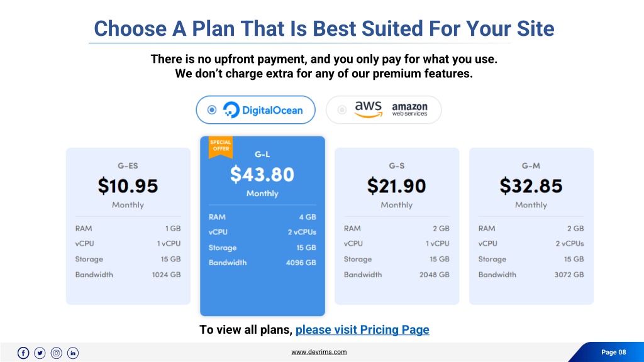644x362 pixels.
Task: Click the slide heading title text
Action: (324, 29)
